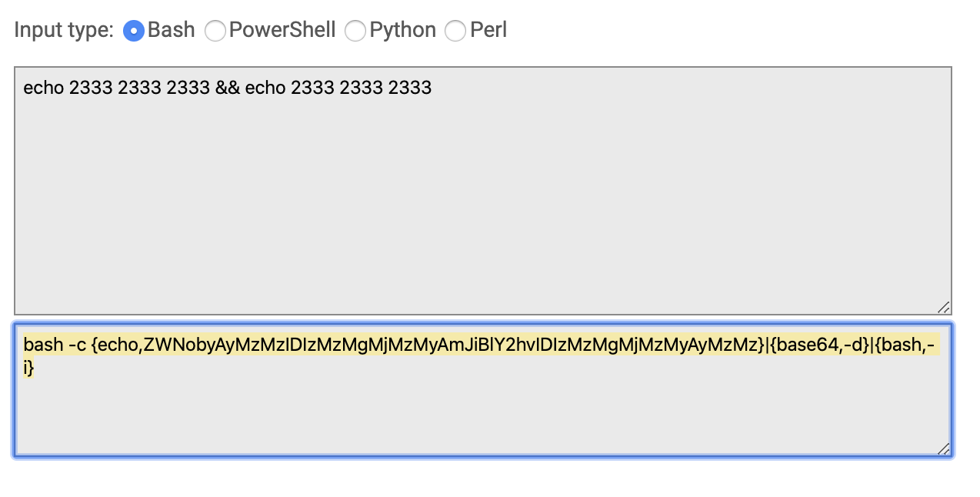980x497 pixels.
Task: Click the 'Perl' text label
Action: pyautogui.click(x=488, y=30)
